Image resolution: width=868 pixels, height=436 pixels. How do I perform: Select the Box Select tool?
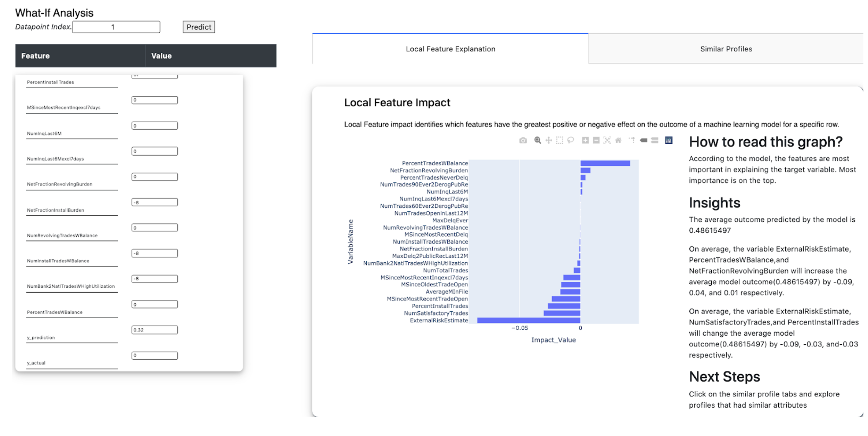click(559, 140)
